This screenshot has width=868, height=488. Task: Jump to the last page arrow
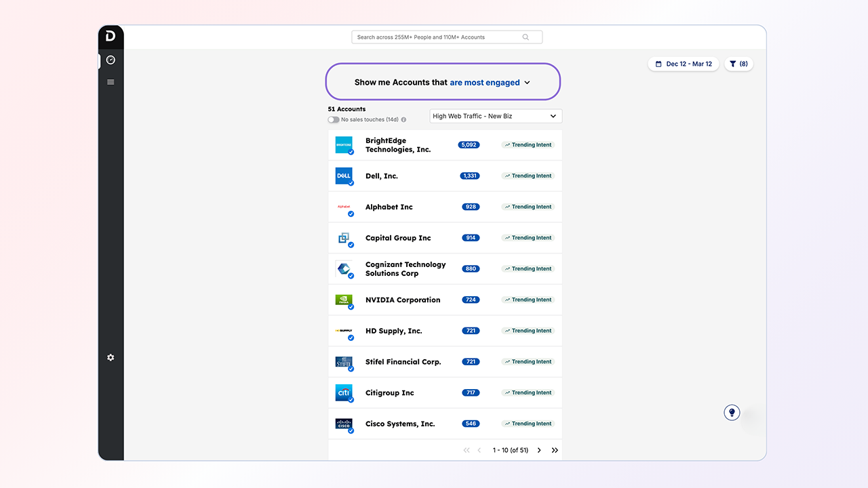(555, 450)
